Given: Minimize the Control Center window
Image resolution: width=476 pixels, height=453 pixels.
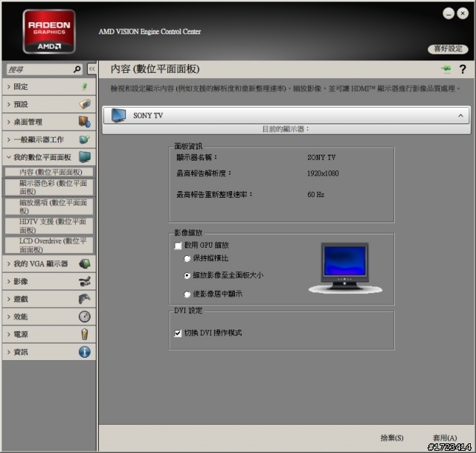Looking at the screenshot, I should point(448,13).
